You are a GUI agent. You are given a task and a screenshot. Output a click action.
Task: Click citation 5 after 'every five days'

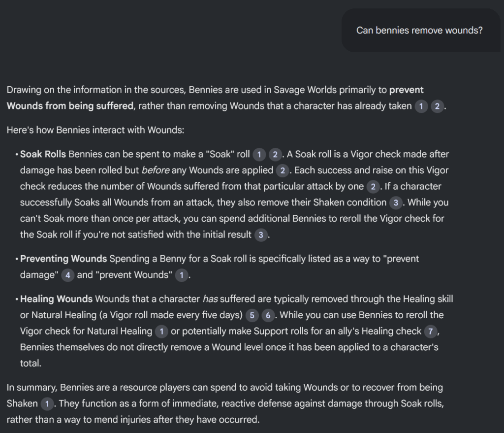pyautogui.click(x=252, y=316)
